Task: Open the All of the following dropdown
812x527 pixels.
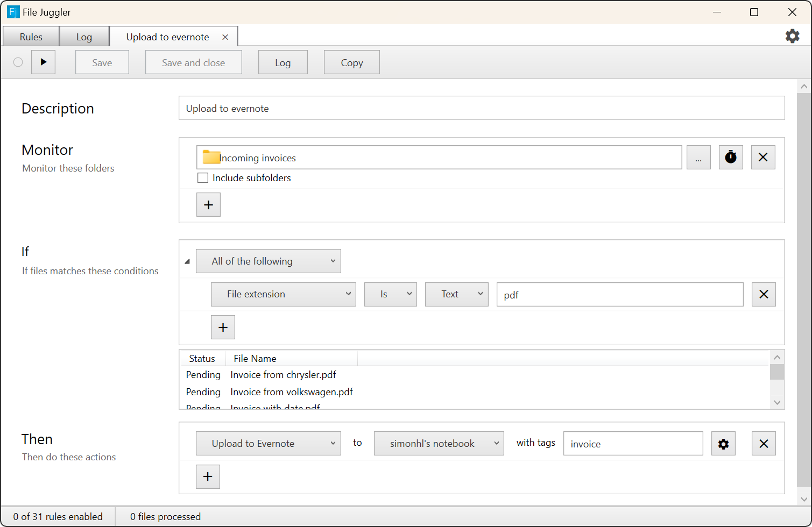Action: click(x=269, y=261)
